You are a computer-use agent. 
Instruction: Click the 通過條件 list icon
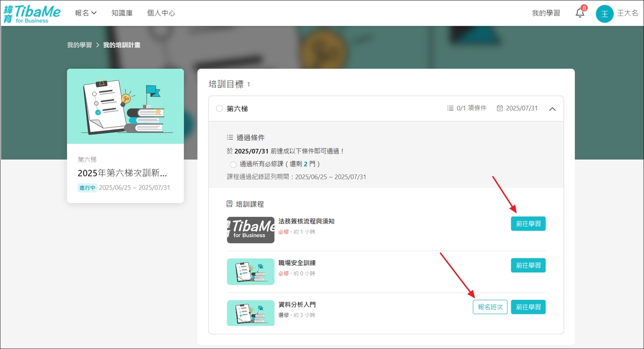tap(230, 137)
